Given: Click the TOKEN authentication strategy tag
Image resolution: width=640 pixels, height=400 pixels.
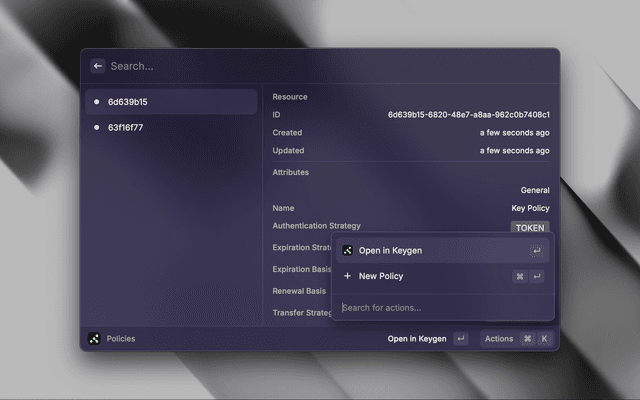Looking at the screenshot, I should click(530, 228).
